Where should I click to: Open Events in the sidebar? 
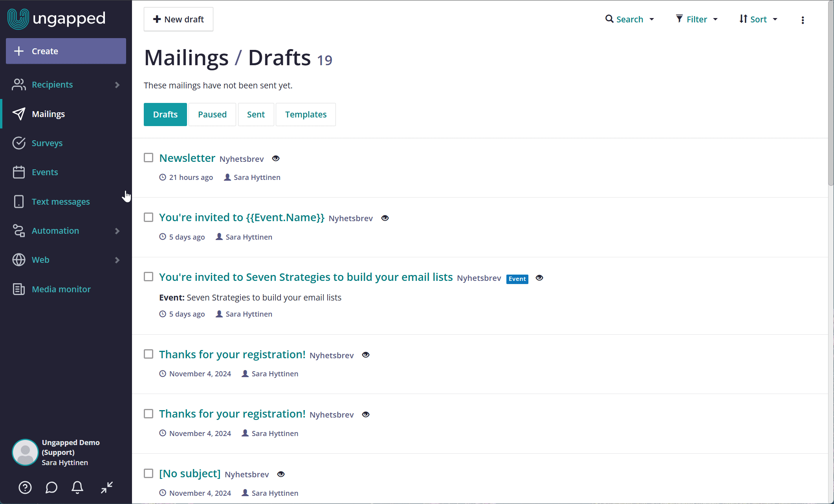click(45, 172)
